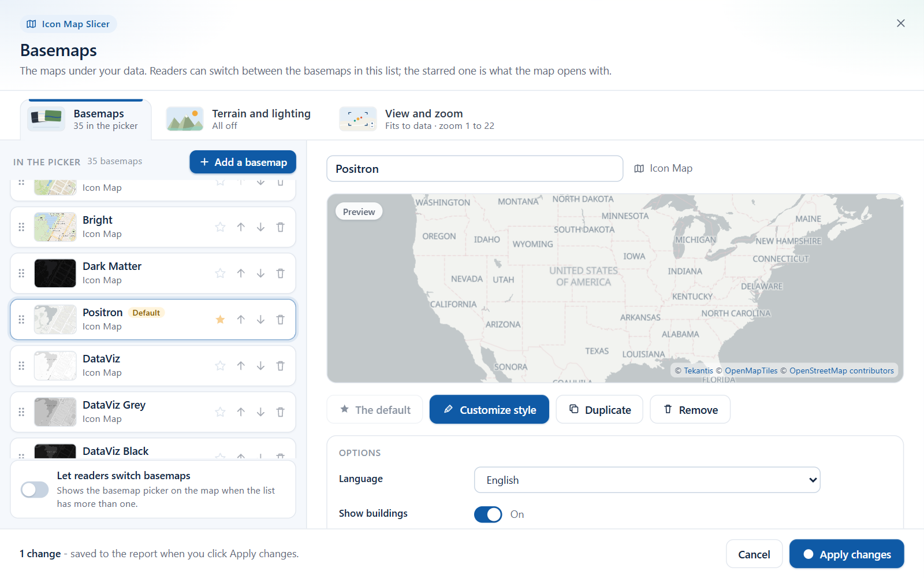Click Apply changes
924x578 pixels.
pyautogui.click(x=847, y=554)
